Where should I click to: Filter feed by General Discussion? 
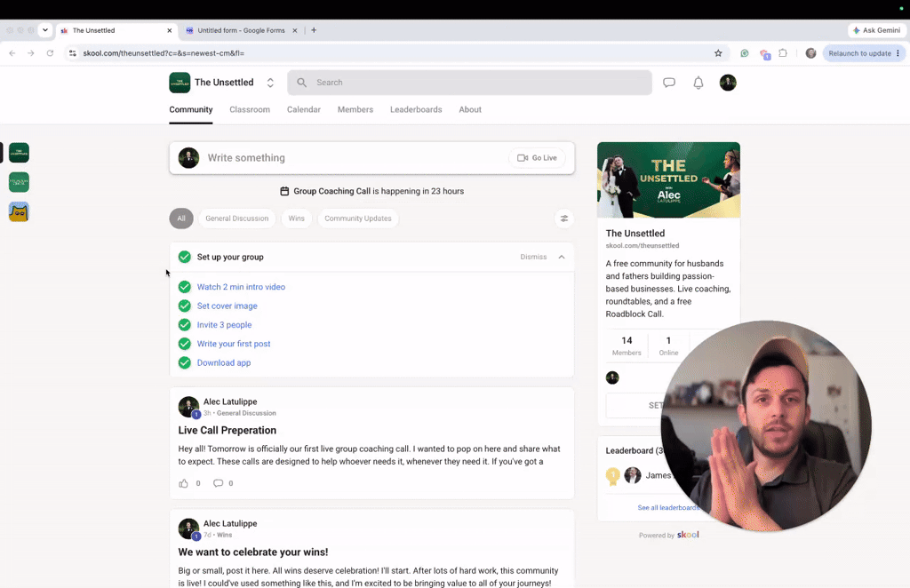pos(236,219)
